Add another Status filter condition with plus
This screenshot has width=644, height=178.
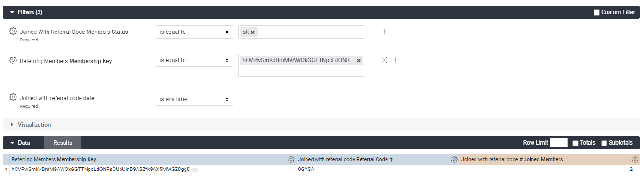385,32
